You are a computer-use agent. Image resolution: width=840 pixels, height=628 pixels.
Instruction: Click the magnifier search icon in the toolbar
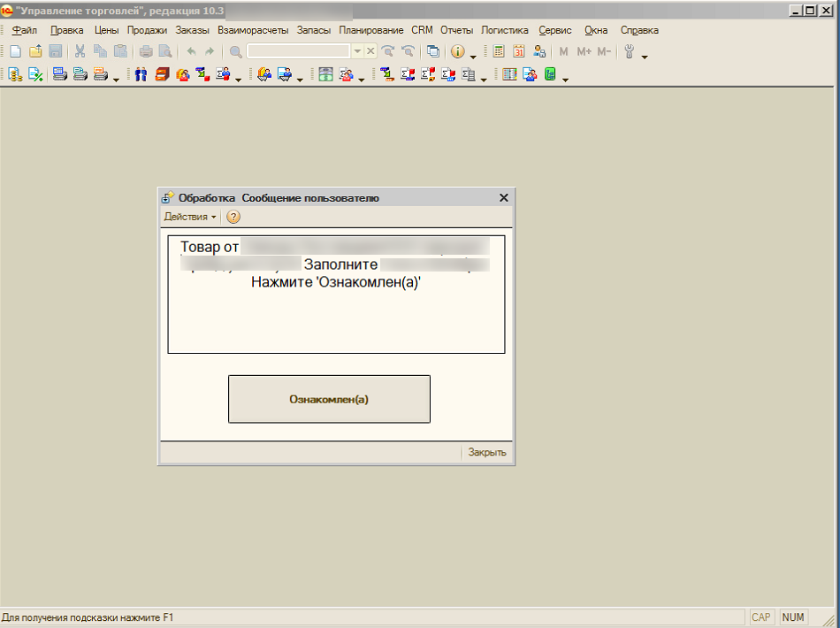(236, 52)
